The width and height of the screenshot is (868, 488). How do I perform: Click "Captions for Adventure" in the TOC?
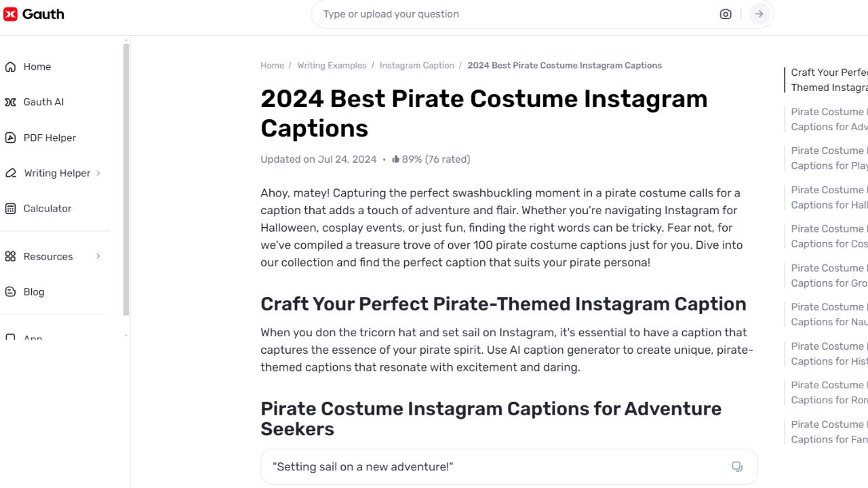pyautogui.click(x=829, y=119)
